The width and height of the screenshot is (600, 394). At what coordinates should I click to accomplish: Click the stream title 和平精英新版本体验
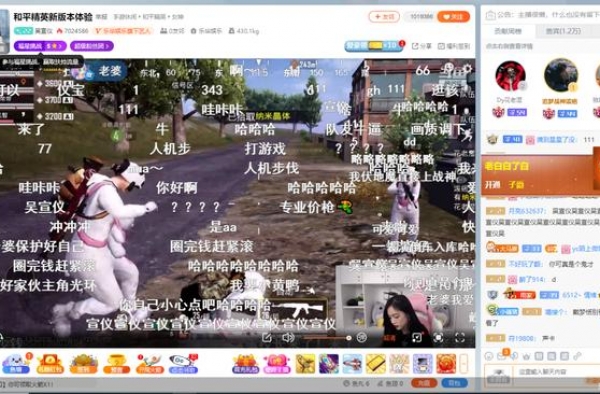[x=53, y=17]
